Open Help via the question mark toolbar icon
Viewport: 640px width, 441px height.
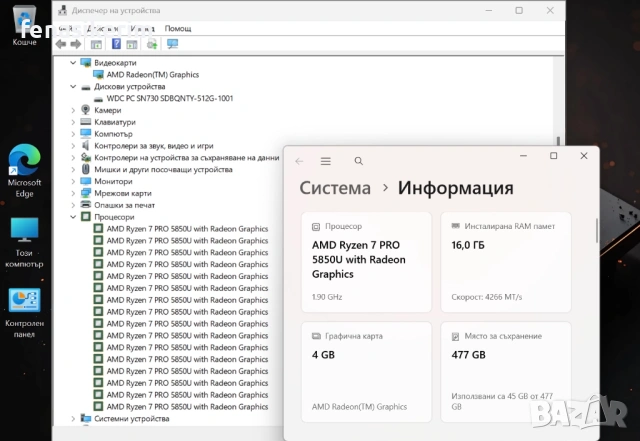click(x=116, y=44)
